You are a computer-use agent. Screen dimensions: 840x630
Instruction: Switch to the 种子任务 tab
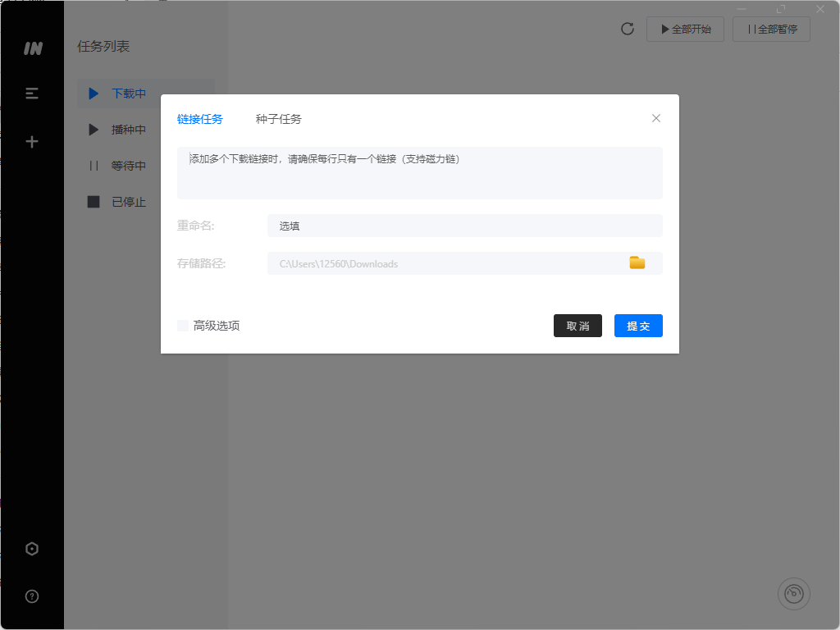point(276,118)
